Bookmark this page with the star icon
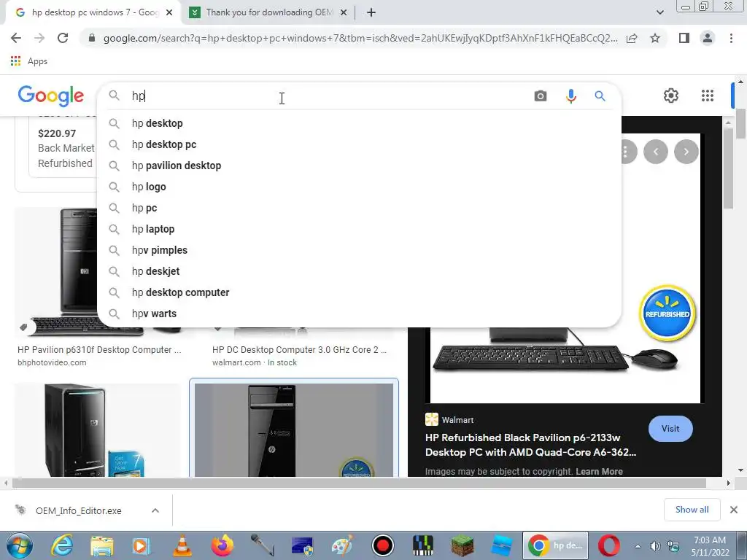747x560 pixels. [x=655, y=38]
